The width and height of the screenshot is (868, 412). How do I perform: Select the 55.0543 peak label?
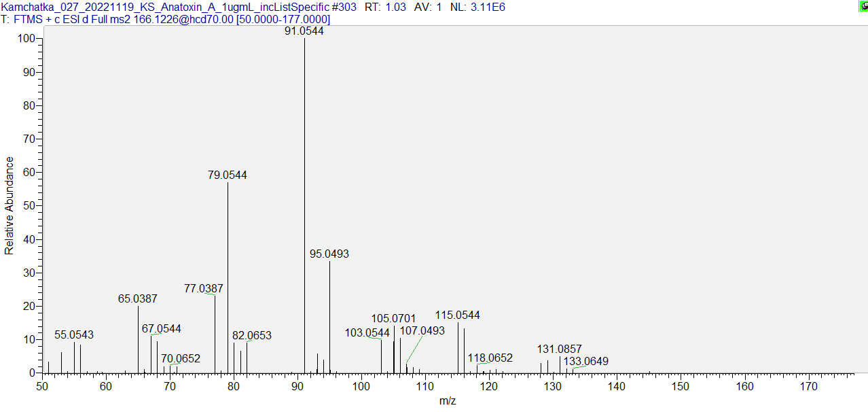[x=74, y=335]
